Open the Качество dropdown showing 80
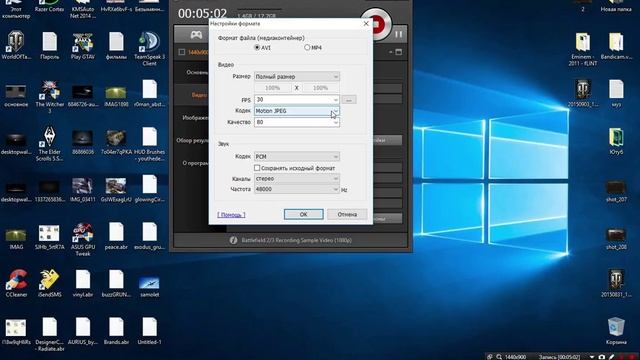Viewport: 640px width, 360px height. point(297,122)
